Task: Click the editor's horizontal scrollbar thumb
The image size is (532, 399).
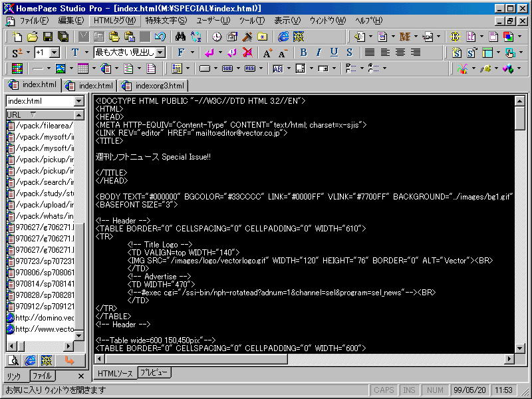Action: [196, 358]
